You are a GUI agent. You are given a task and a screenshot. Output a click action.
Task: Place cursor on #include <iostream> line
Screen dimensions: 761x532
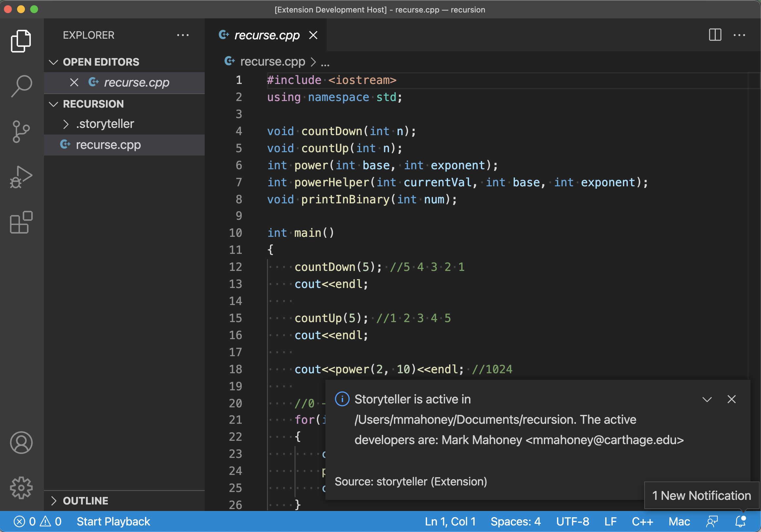click(332, 80)
